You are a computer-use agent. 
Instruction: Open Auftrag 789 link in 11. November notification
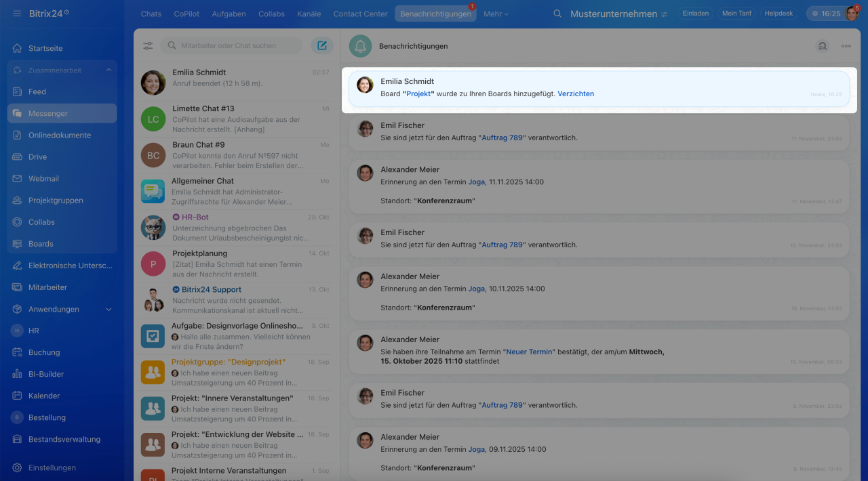click(x=502, y=138)
